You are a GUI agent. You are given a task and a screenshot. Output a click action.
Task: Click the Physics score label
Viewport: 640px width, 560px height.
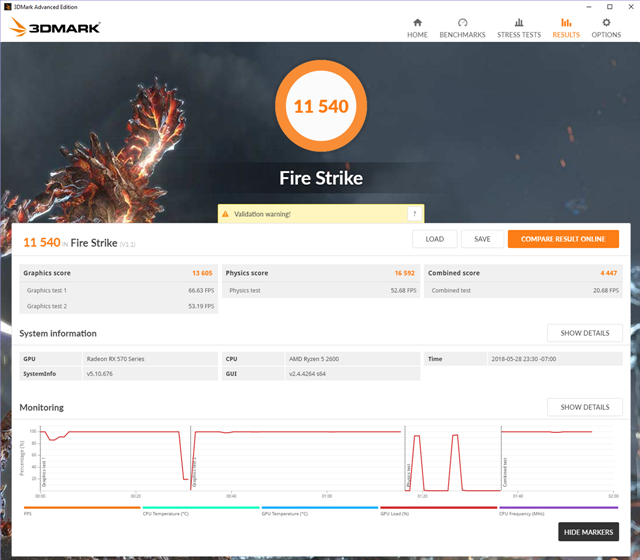click(x=247, y=273)
